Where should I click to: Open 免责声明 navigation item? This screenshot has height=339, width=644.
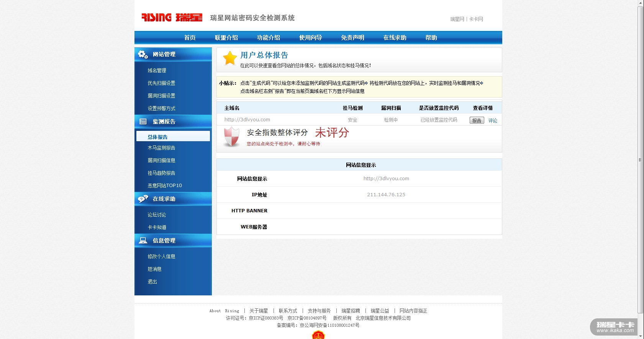tap(353, 37)
